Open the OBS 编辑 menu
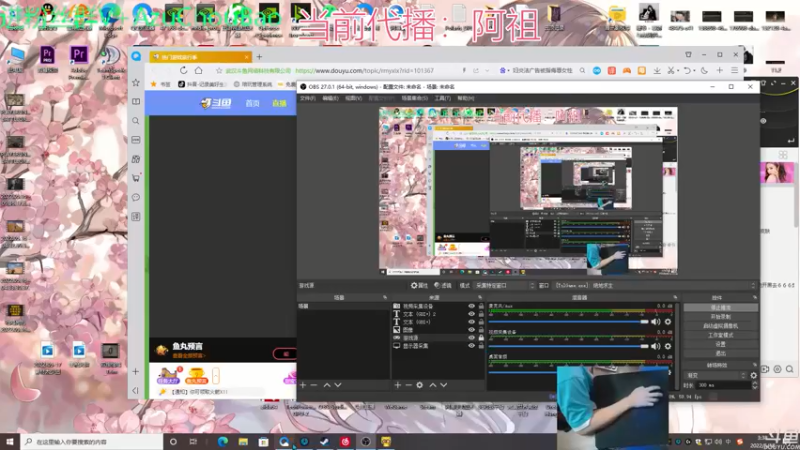800x450 pixels. [330, 98]
